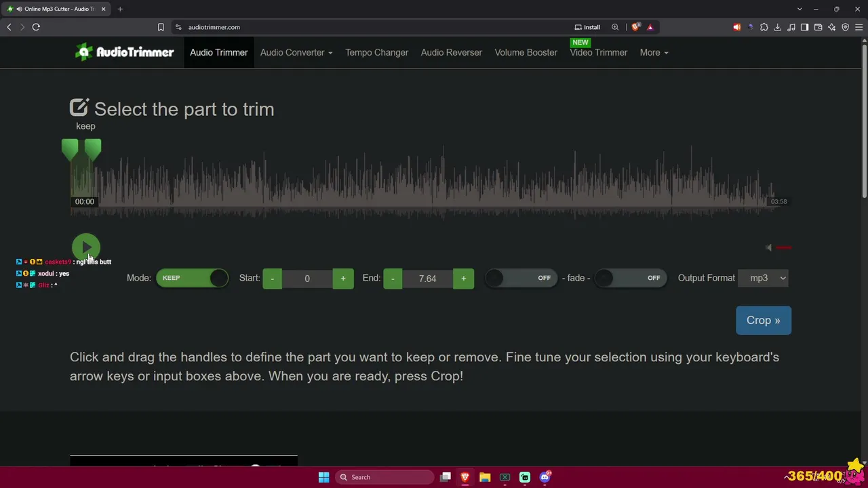Open Leo AI sparkle icon
The width and height of the screenshot is (868, 488).
831,27
